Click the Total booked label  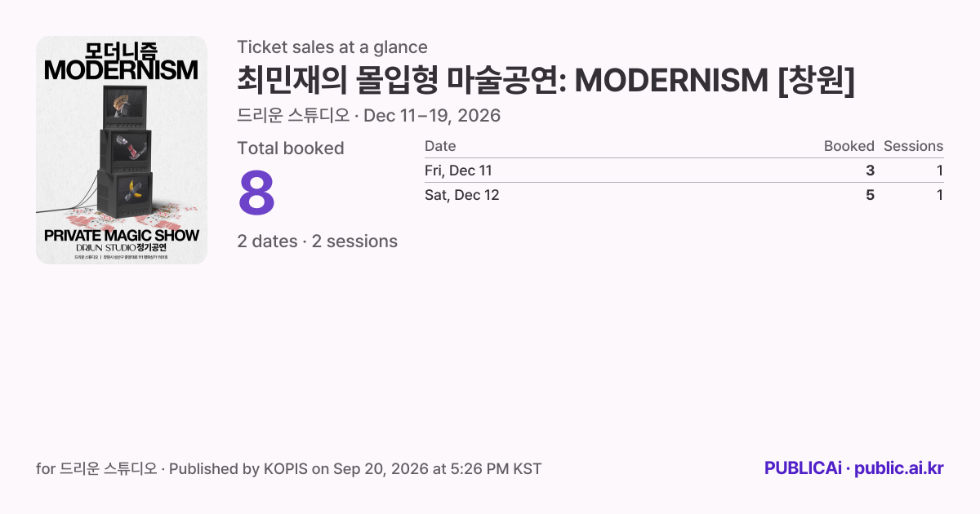point(291,148)
